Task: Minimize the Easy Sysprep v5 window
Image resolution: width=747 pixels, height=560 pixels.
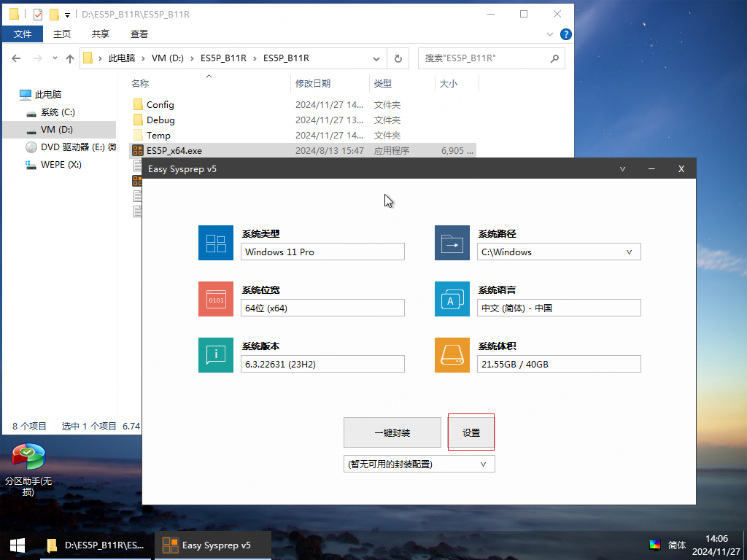Action: tap(651, 169)
